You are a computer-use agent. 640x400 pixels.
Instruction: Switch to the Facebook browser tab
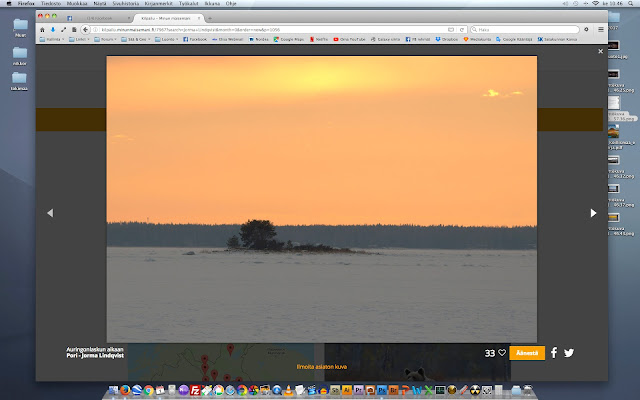click(x=98, y=18)
